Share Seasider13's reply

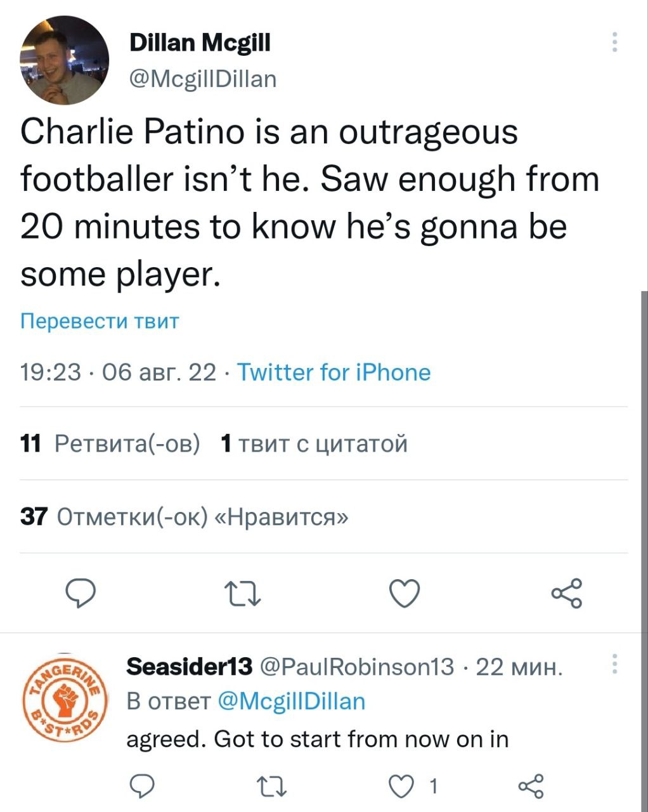(x=531, y=786)
